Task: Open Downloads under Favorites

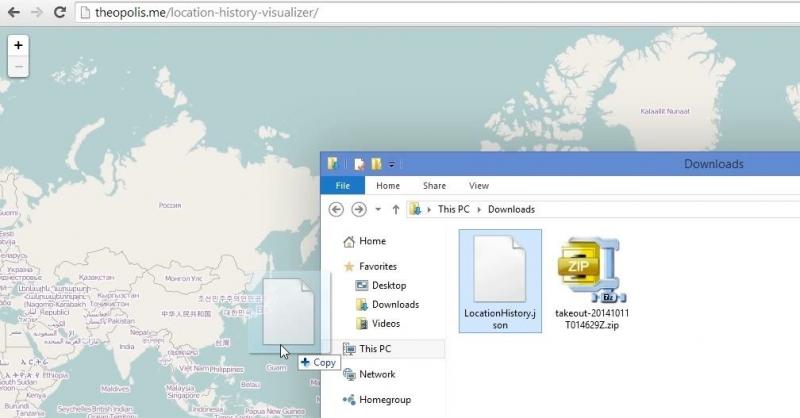Action: click(395, 304)
